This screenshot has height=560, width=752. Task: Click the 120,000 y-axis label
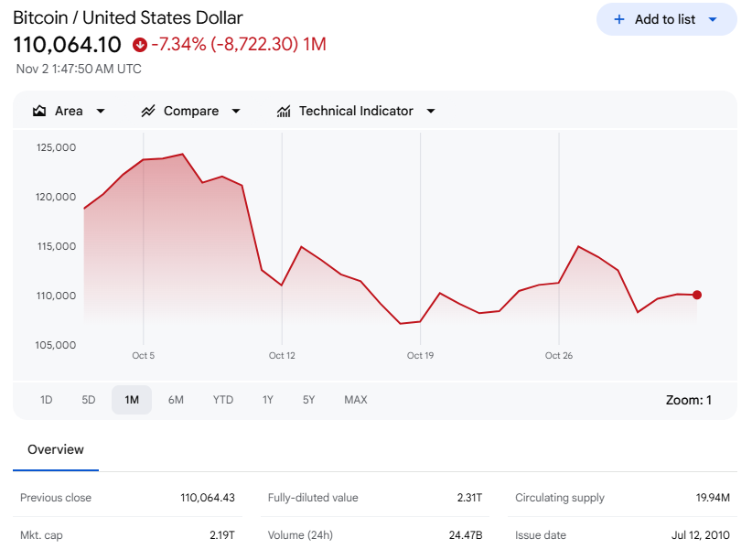56,198
